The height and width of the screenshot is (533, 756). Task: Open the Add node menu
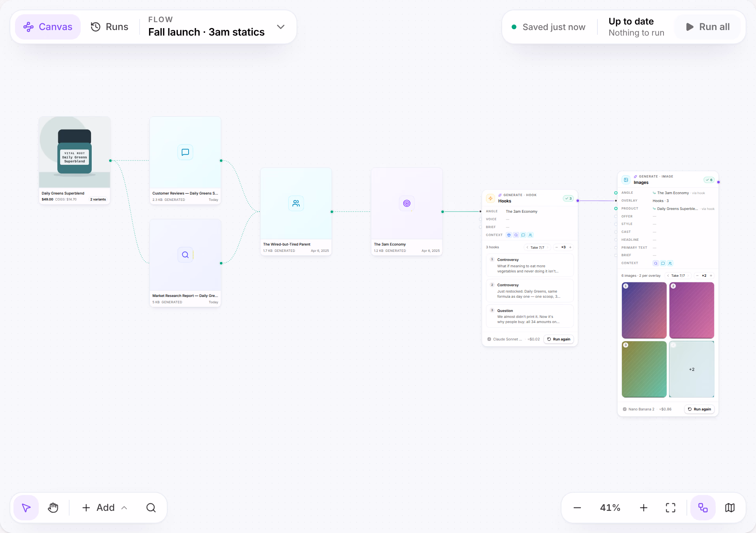104,508
